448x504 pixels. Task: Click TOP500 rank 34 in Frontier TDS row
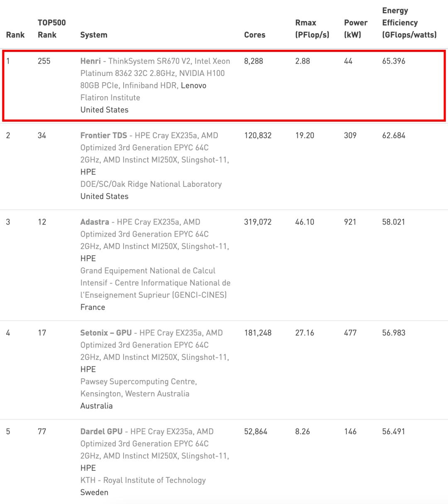(42, 135)
